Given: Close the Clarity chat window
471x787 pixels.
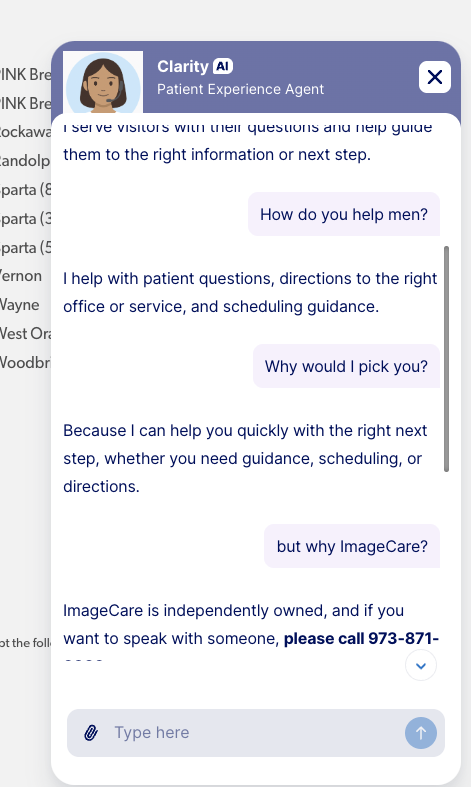Looking at the screenshot, I should (434, 77).
